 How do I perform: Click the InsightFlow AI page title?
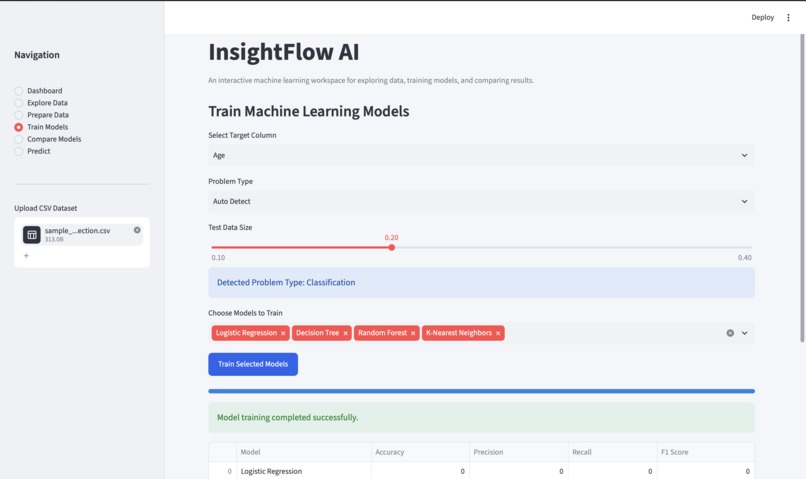pyautogui.click(x=284, y=52)
